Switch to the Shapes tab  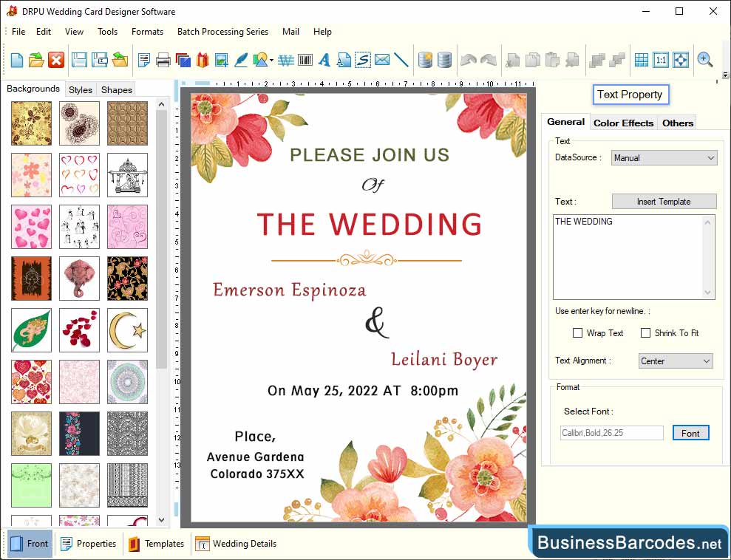(117, 90)
